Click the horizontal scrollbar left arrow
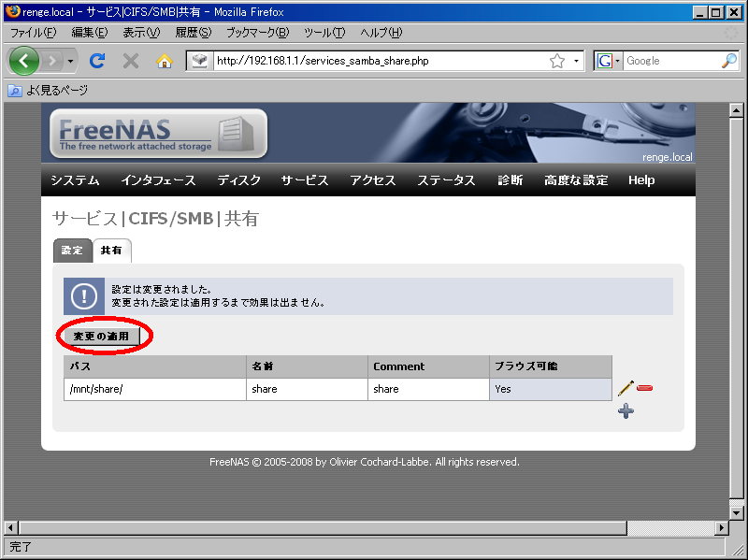The image size is (748, 560). (x=11, y=527)
